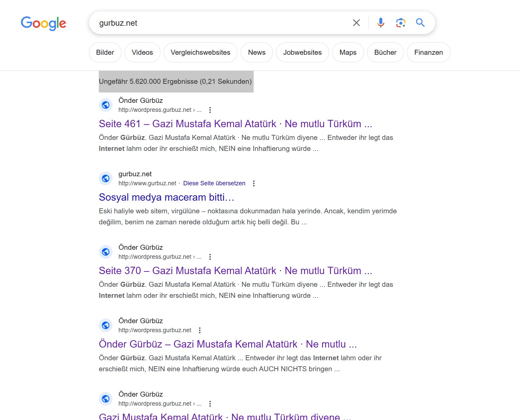The height and width of the screenshot is (420, 520).
Task: Click wordpress.gurbuz.net URL above Seite 370
Action: click(x=160, y=257)
